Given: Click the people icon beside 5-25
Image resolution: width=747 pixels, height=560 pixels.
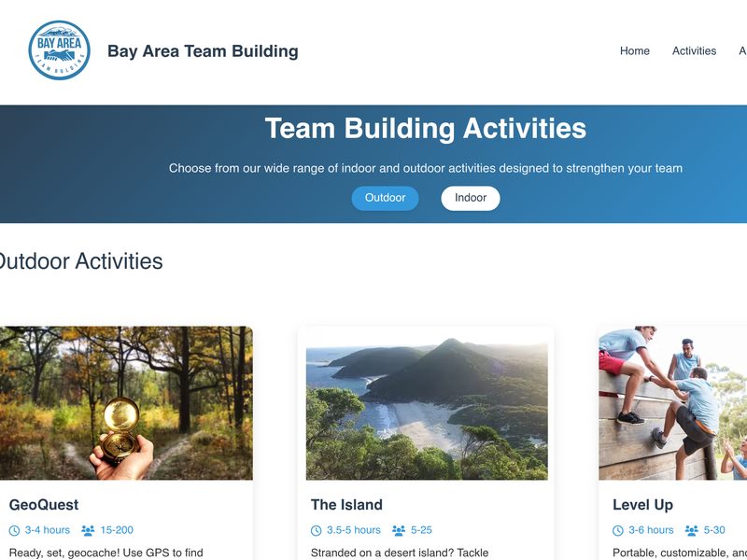Looking at the screenshot, I should [399, 530].
